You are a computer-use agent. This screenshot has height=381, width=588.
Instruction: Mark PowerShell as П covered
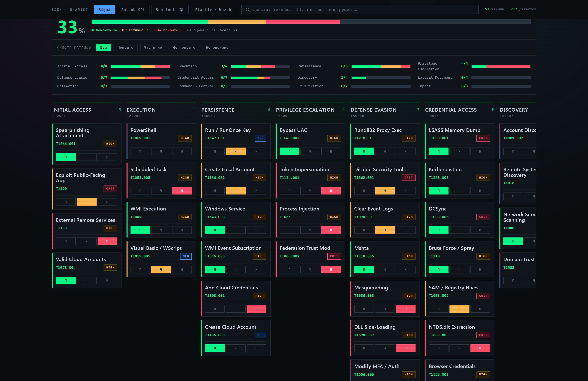(140, 152)
